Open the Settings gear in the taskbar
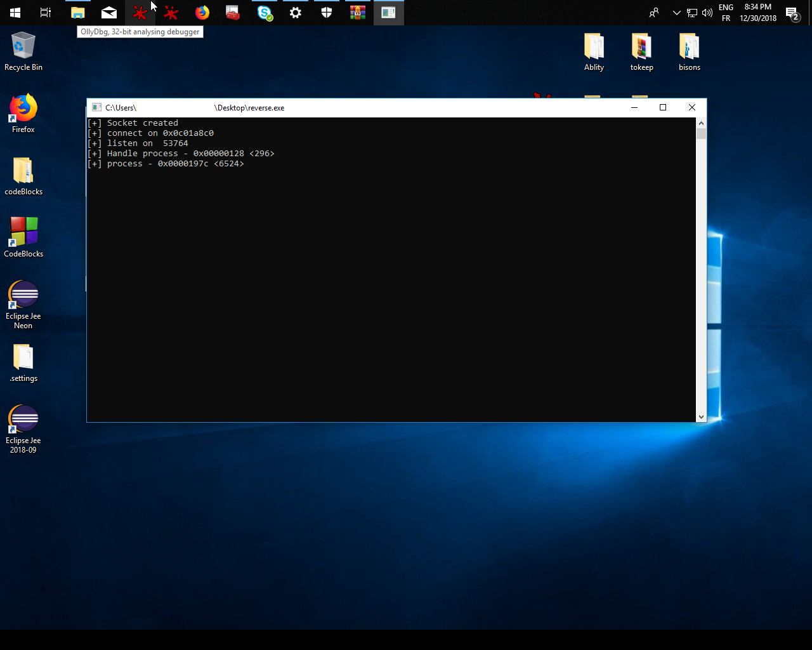The height and width of the screenshot is (650, 812). (296, 13)
